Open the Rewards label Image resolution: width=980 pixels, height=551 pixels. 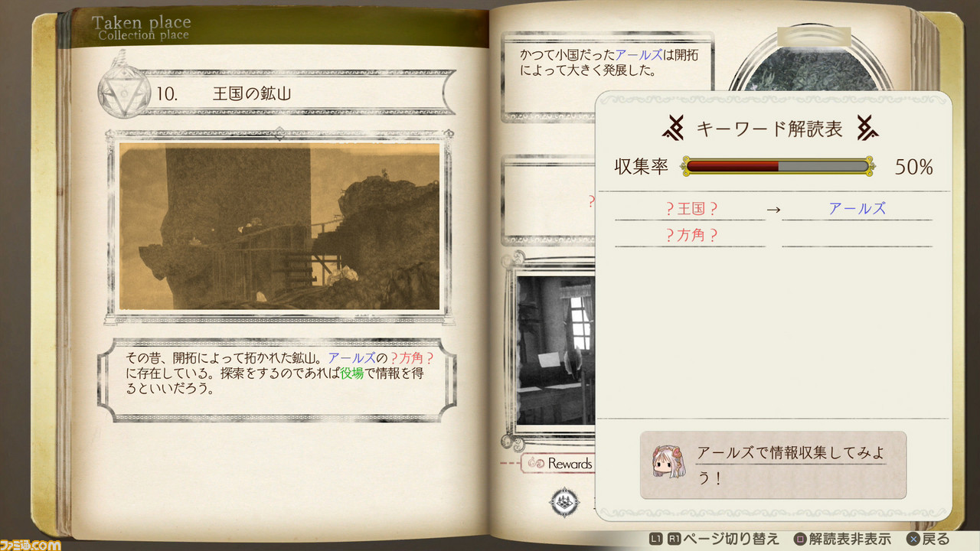570,464
